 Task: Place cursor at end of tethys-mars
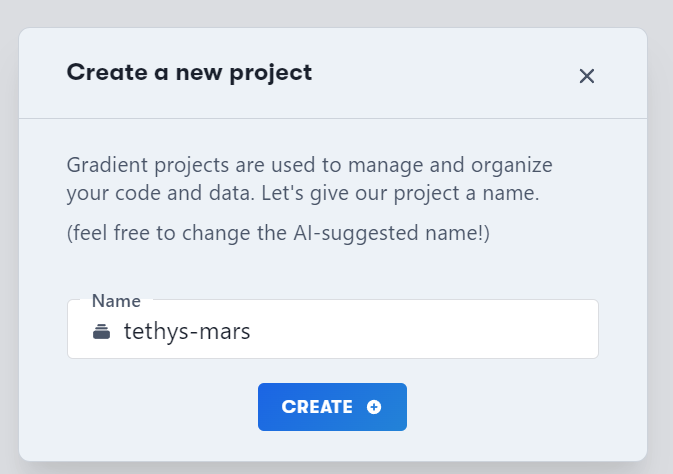[251, 331]
